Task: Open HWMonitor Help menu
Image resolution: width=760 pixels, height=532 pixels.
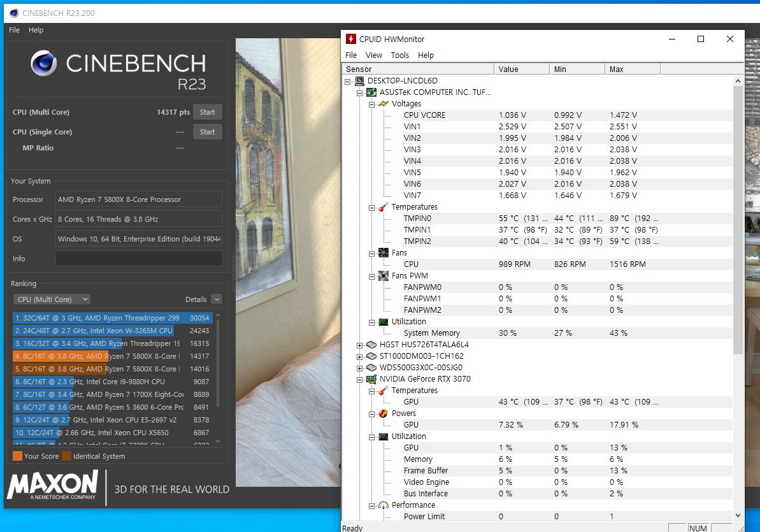Action: 426,55
